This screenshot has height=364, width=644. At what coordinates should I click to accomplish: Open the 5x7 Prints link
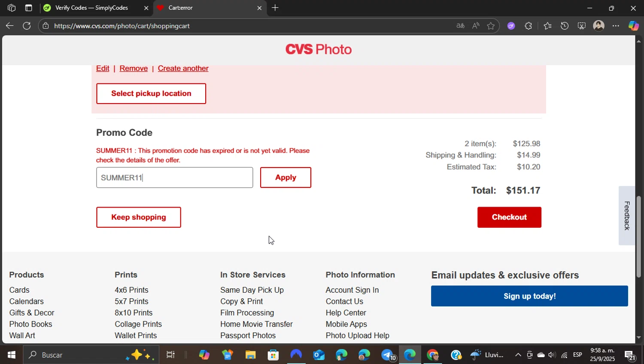point(131,301)
